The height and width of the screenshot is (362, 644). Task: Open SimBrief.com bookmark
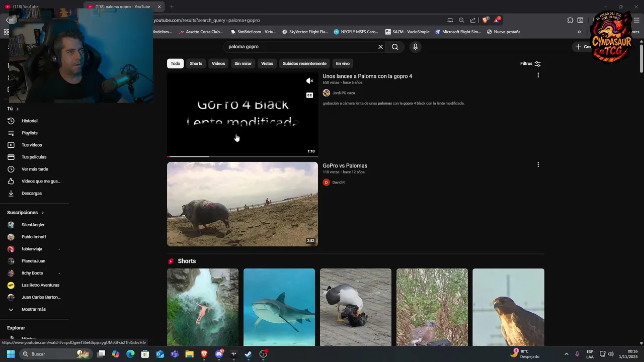pos(254,32)
